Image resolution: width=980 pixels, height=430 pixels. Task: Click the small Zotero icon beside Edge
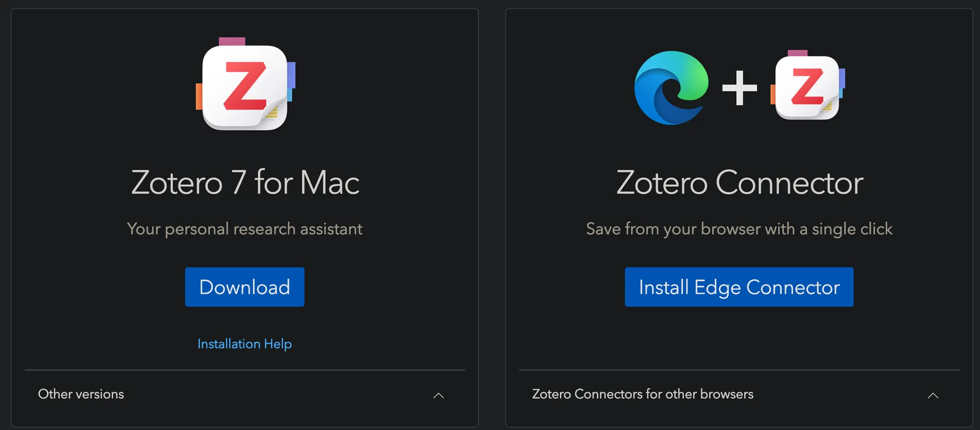(x=807, y=87)
